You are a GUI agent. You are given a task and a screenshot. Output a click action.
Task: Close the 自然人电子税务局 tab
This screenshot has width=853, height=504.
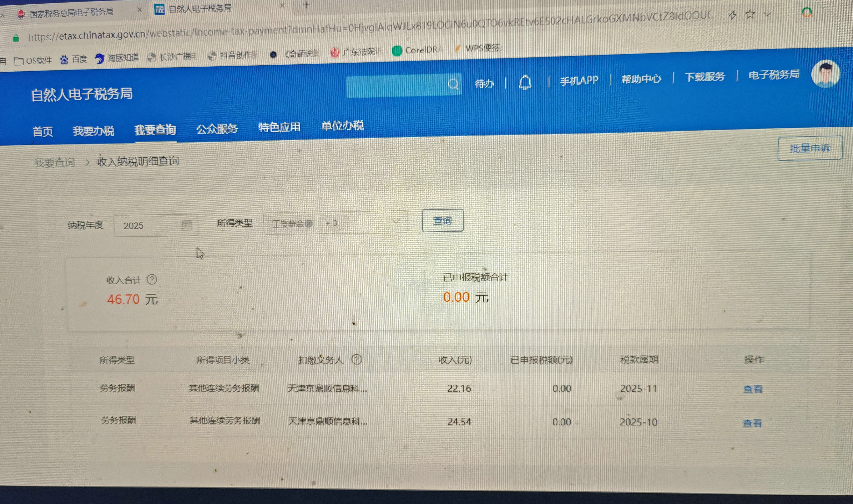coord(282,5)
